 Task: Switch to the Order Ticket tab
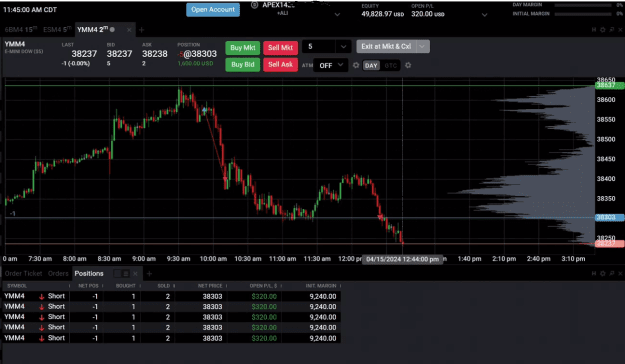[x=23, y=273]
